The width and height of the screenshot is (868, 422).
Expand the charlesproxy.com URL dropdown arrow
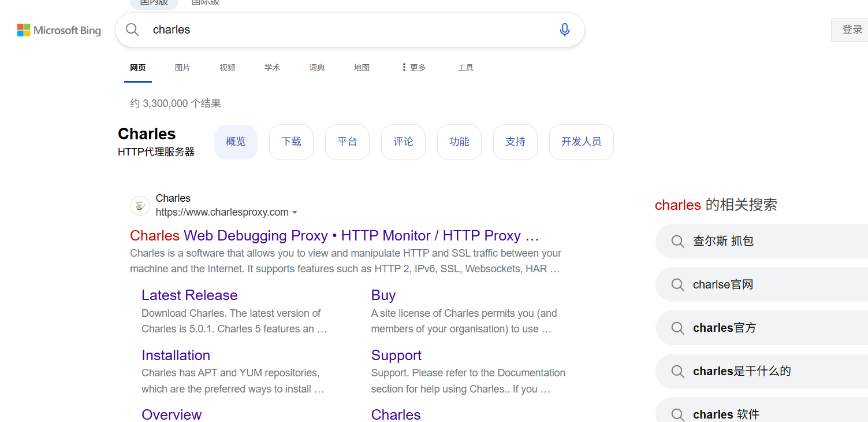295,213
